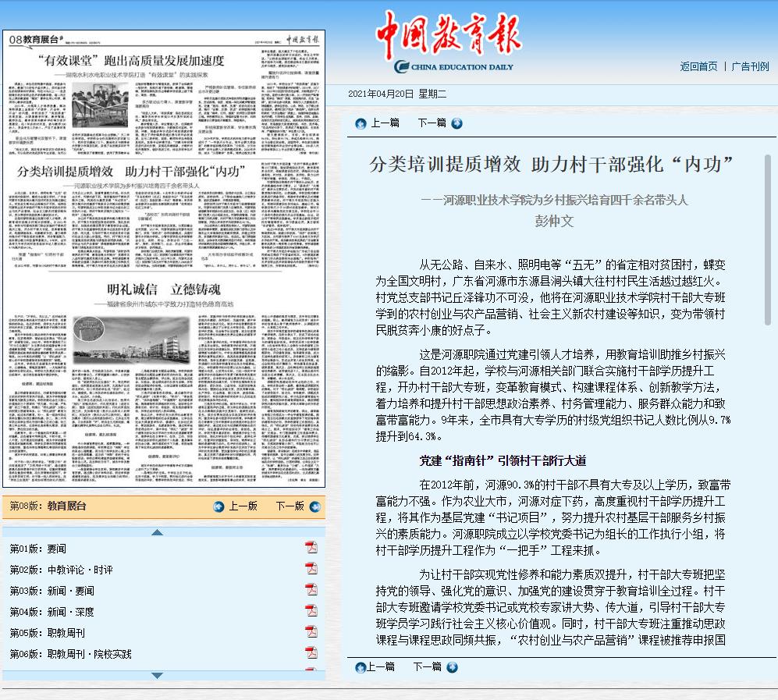Select 第04版：新闻·深度 in page list
Viewport: 778px width, 700px height.
coord(52,612)
